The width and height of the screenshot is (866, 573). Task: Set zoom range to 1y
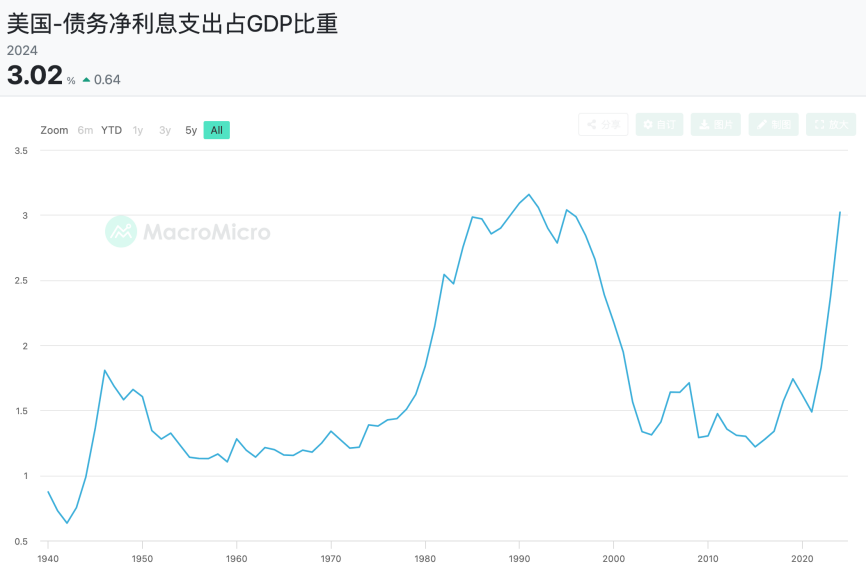(x=138, y=130)
